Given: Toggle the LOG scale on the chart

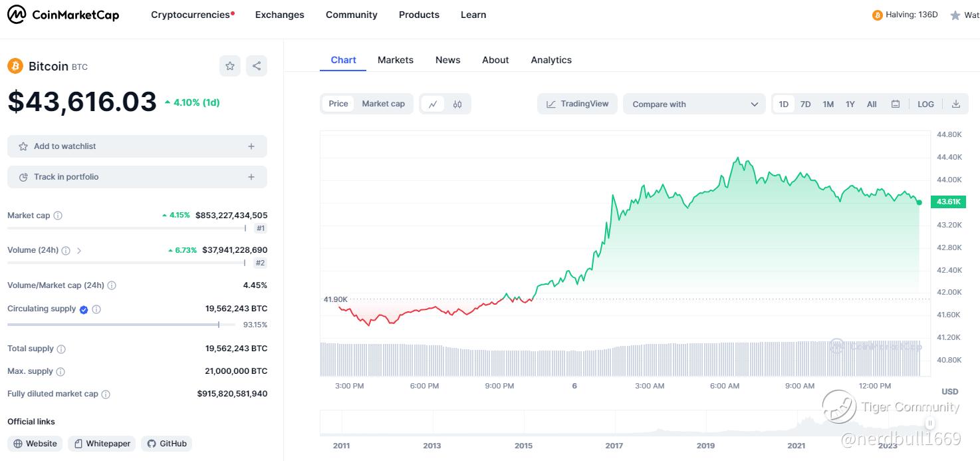Looking at the screenshot, I should pyautogui.click(x=925, y=104).
